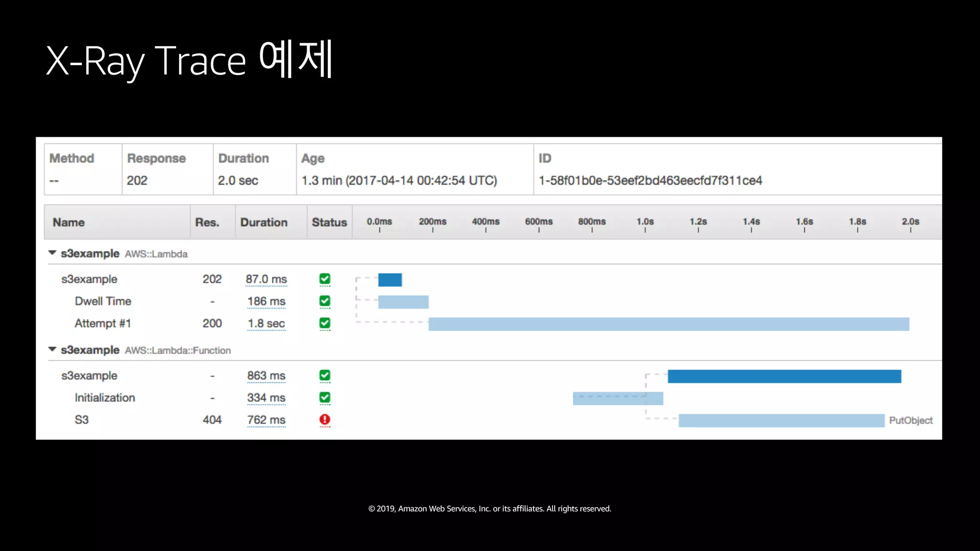This screenshot has width=980, height=551.
Task: Click green status icon in Dwell Time row
Action: (325, 301)
